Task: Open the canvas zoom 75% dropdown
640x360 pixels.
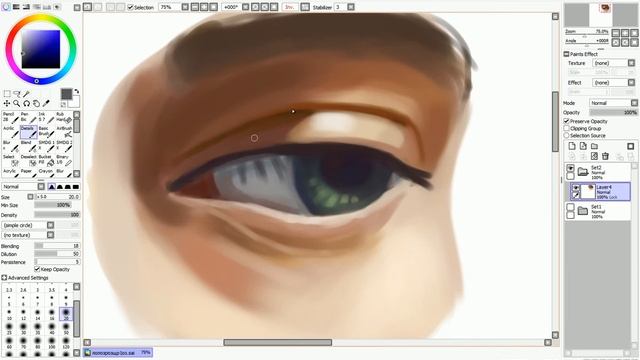Action: [x=184, y=7]
